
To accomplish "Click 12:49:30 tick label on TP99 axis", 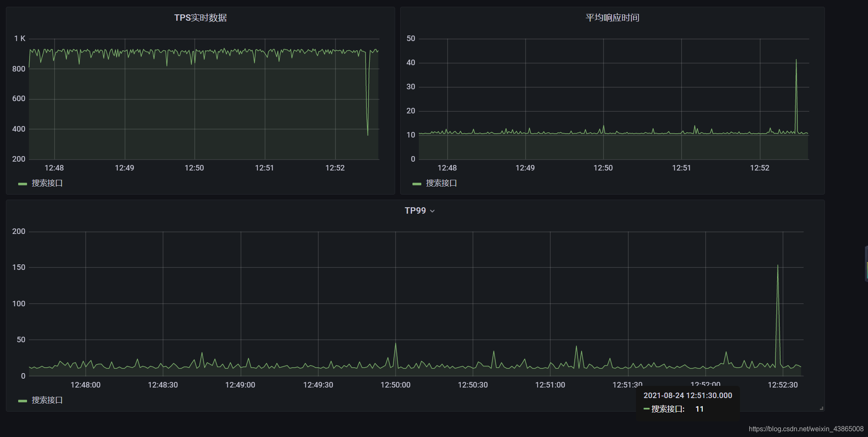I will click(318, 385).
